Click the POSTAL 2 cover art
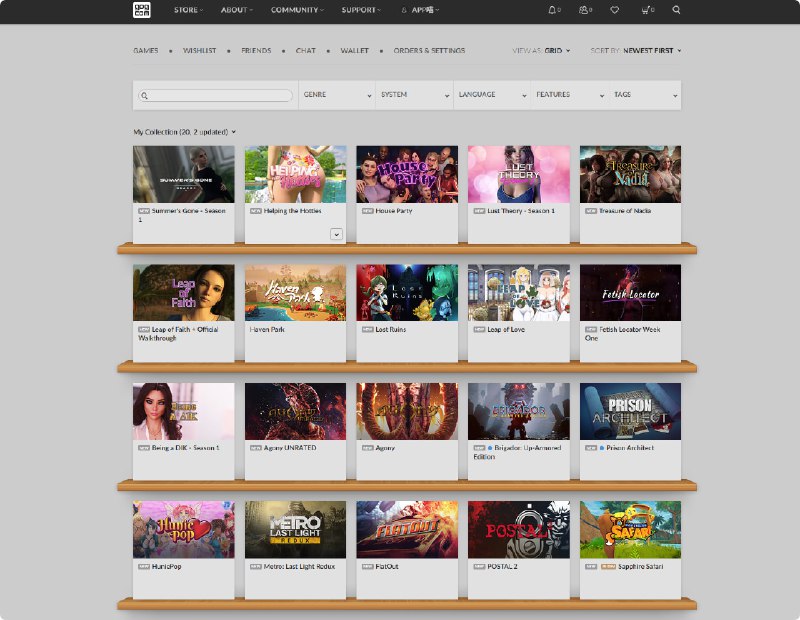Image resolution: width=800 pixels, height=620 pixels. coord(518,530)
